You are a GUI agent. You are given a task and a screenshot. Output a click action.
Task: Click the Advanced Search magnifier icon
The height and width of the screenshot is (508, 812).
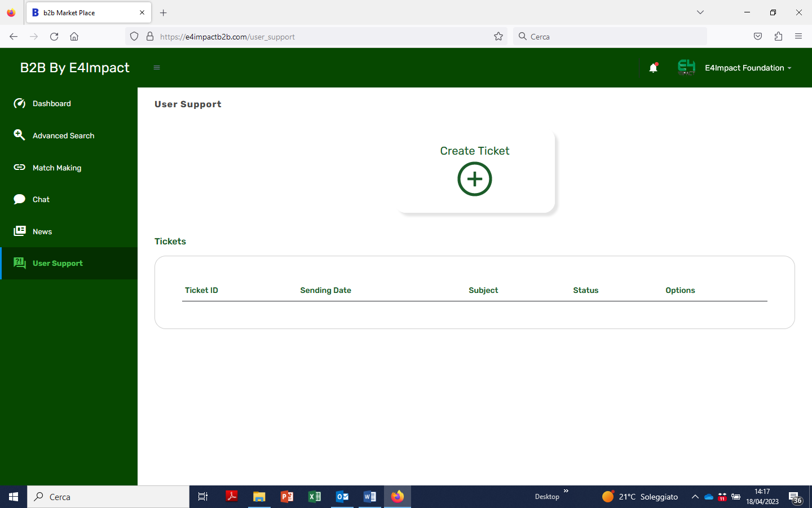coord(20,135)
